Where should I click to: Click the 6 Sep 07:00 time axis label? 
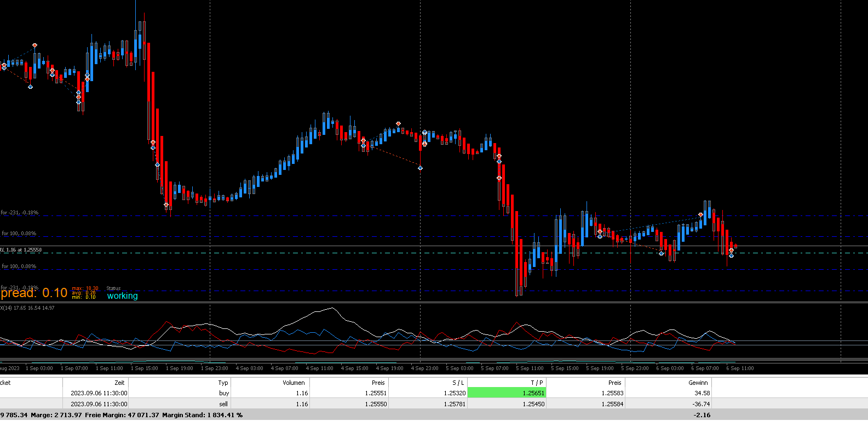[x=705, y=368]
